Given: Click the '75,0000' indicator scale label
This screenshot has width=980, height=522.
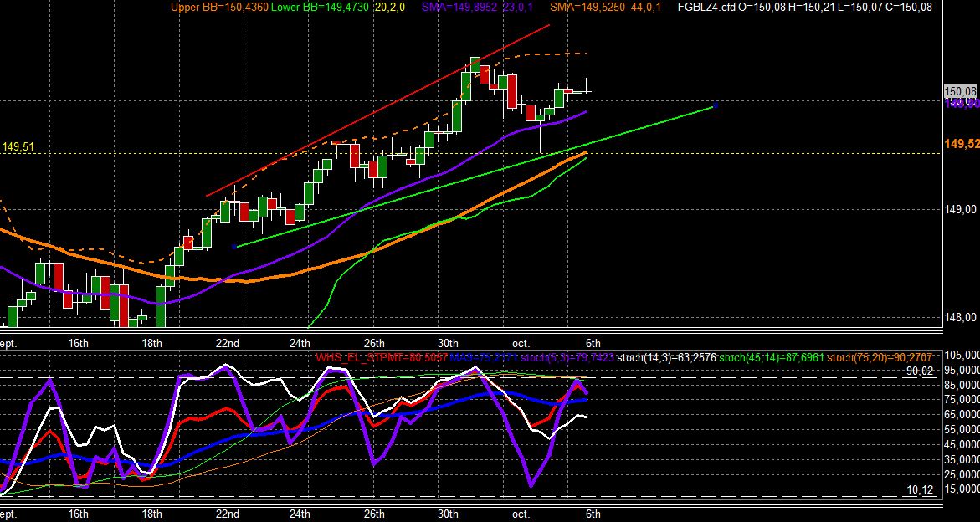Looking at the screenshot, I should click(962, 400).
